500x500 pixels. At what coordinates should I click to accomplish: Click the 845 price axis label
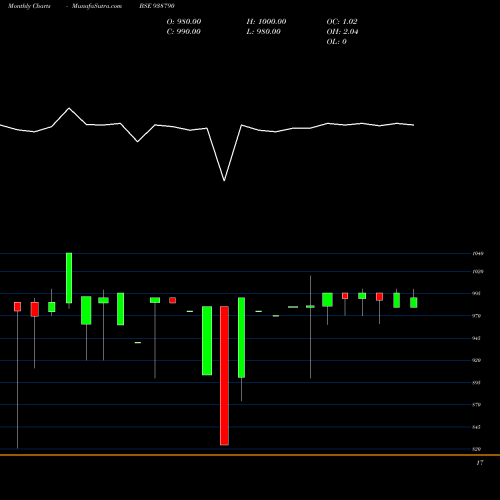tap(477, 427)
